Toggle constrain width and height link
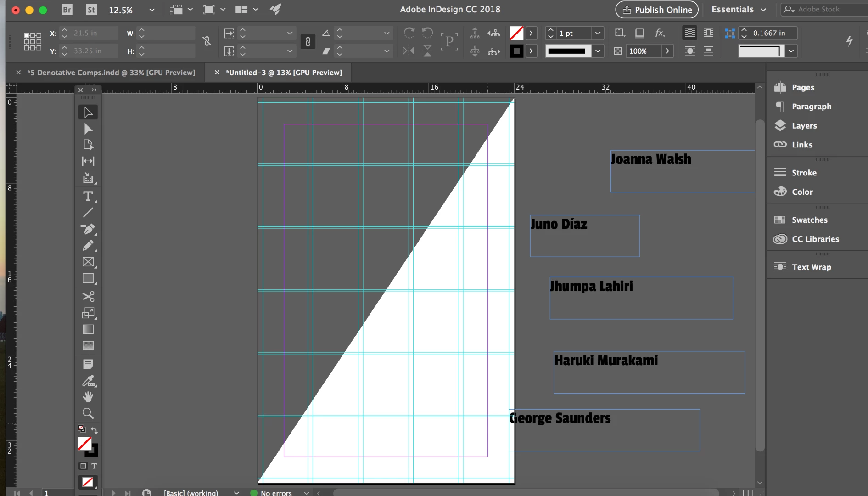Image resolution: width=868 pixels, height=496 pixels. (x=207, y=42)
